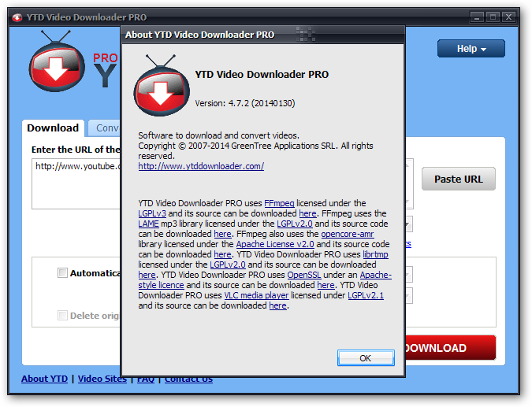Open the FFmpeg link
532x407 pixels.
279,203
